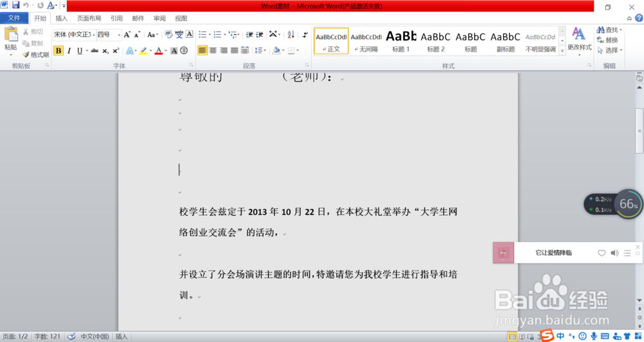
Task: Click the paragraph Shading fill color button
Action: pos(276,50)
